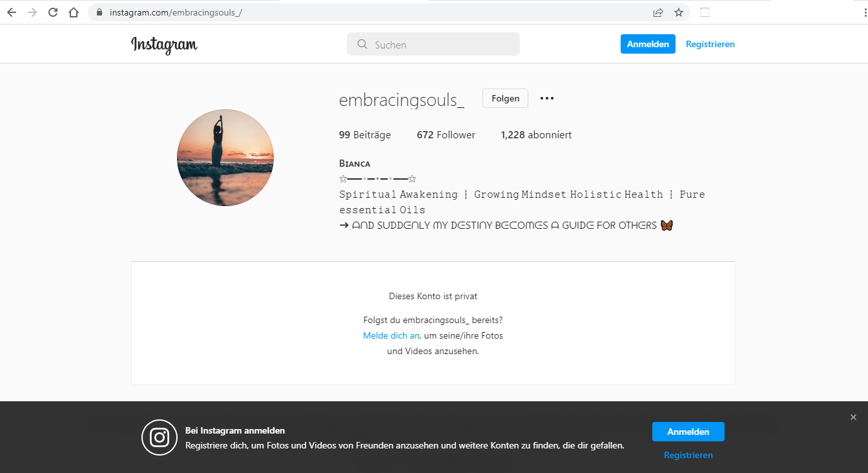The width and height of the screenshot is (868, 473).
Task: Click the top blue Anmelden button
Action: (x=648, y=44)
